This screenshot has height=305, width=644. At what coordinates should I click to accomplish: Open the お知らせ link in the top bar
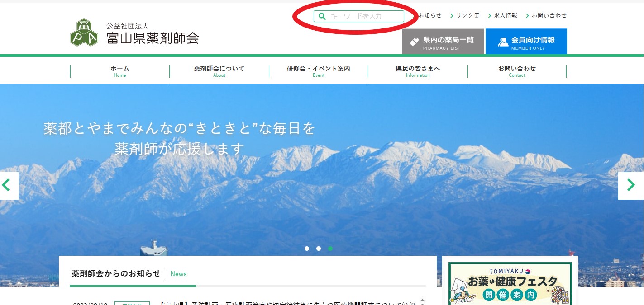[429, 15]
